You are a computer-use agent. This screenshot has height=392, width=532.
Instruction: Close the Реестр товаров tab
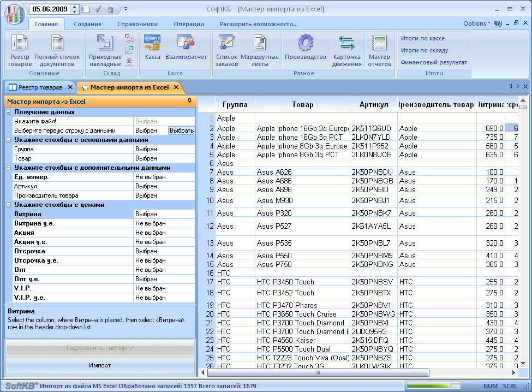70,87
